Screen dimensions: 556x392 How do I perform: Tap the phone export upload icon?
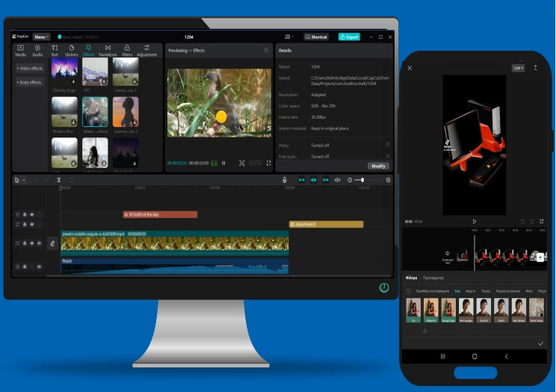(x=535, y=67)
